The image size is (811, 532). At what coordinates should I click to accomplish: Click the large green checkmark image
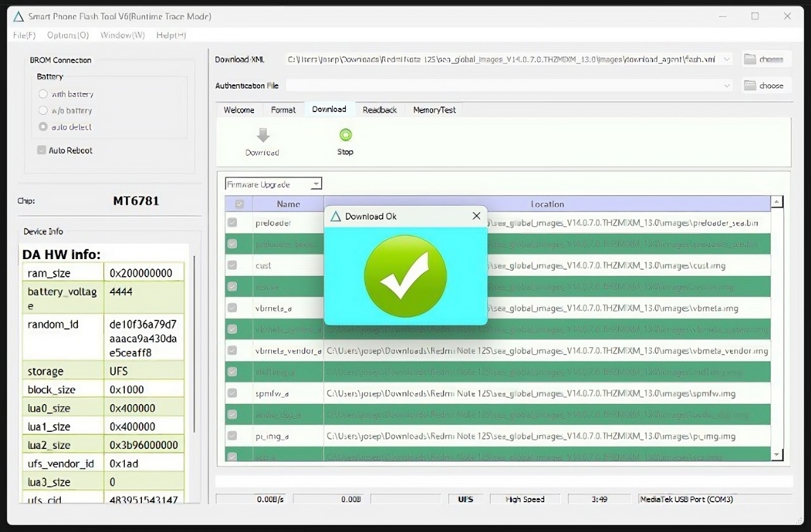tap(405, 275)
